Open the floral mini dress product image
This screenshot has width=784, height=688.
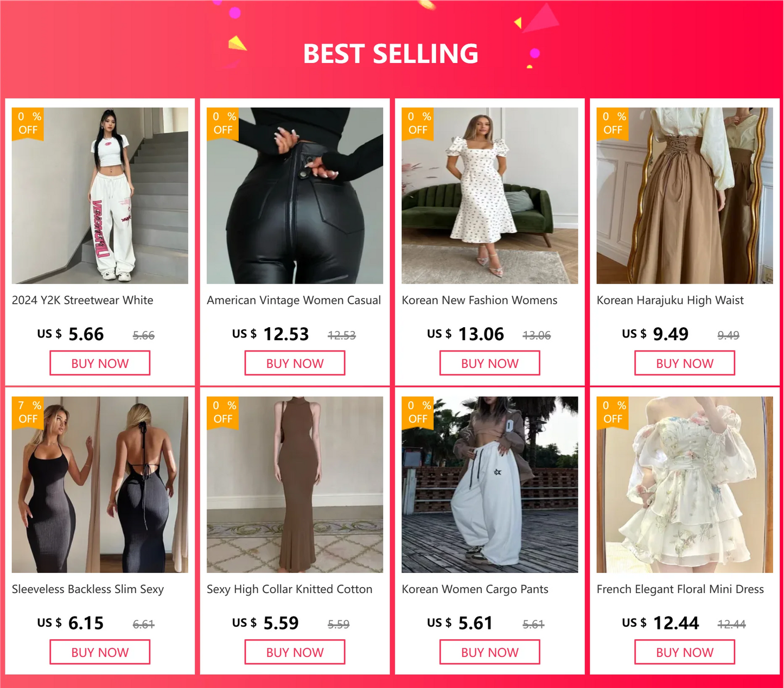coord(685,485)
